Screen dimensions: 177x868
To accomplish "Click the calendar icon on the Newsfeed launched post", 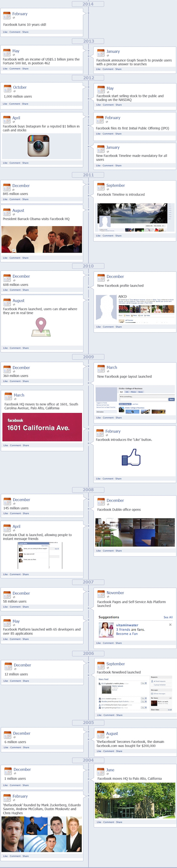I will [101, 665].
